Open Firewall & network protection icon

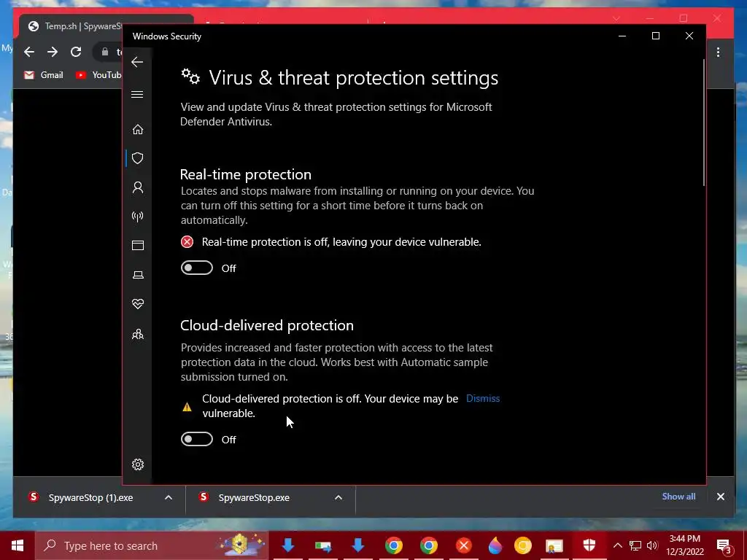click(x=138, y=217)
